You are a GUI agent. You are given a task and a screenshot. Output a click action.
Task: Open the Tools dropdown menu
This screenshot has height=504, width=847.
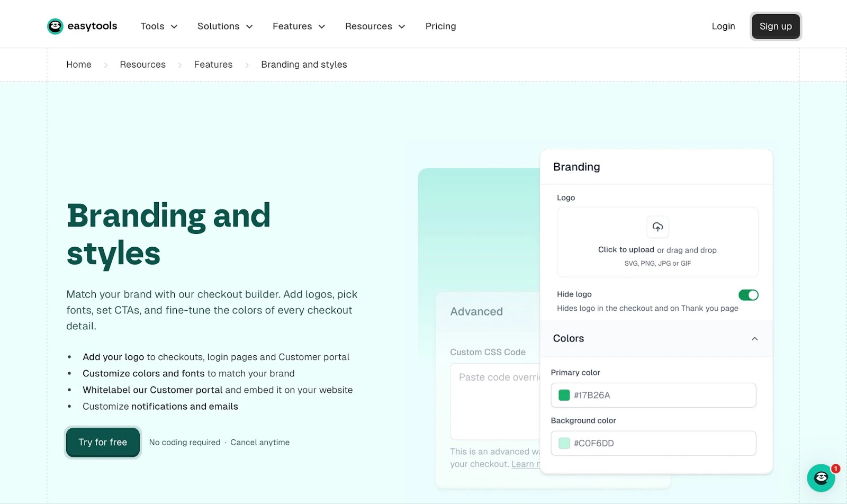click(159, 26)
